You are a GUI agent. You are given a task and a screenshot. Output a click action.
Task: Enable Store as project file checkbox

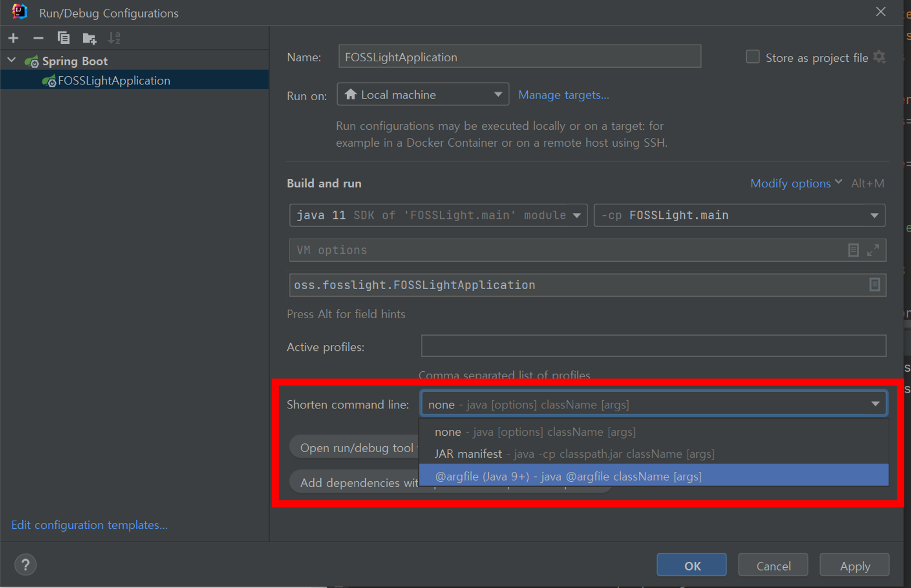pos(753,57)
